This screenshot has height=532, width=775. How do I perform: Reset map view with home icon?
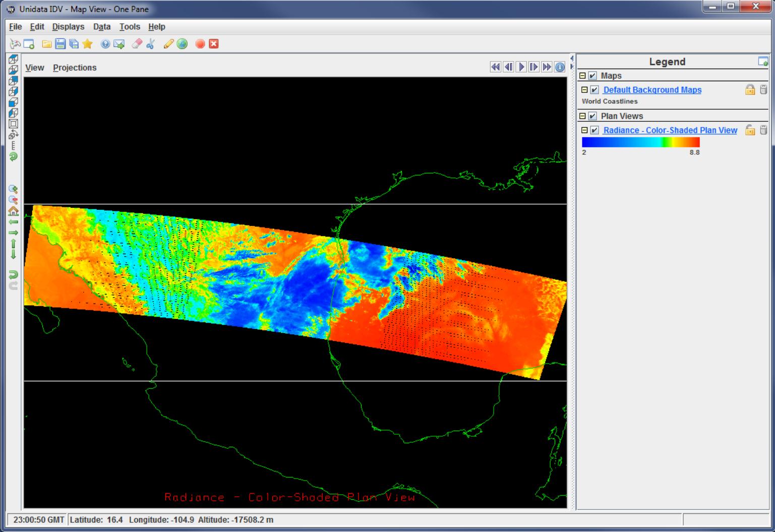coord(14,211)
